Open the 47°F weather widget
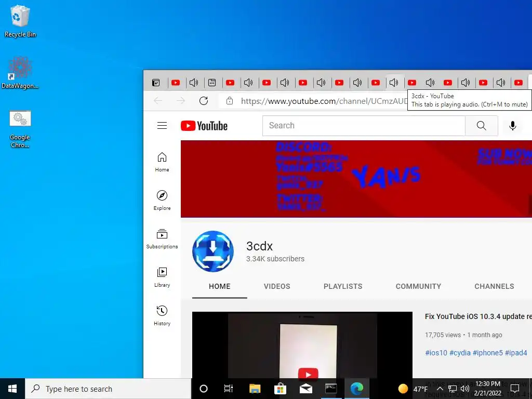The height and width of the screenshot is (399, 532). 413,389
